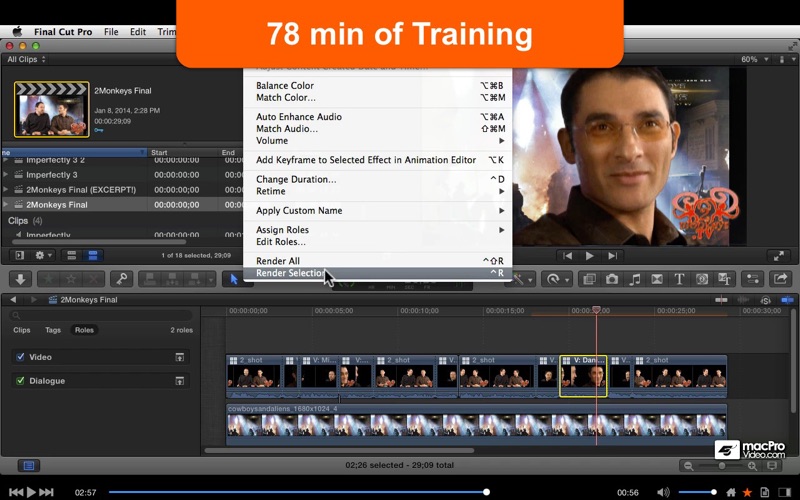Jump to previous edit in viewer

coord(567,256)
